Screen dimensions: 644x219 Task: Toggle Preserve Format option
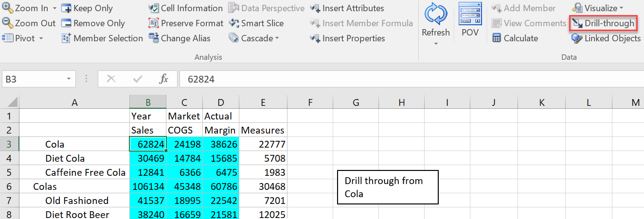click(186, 23)
